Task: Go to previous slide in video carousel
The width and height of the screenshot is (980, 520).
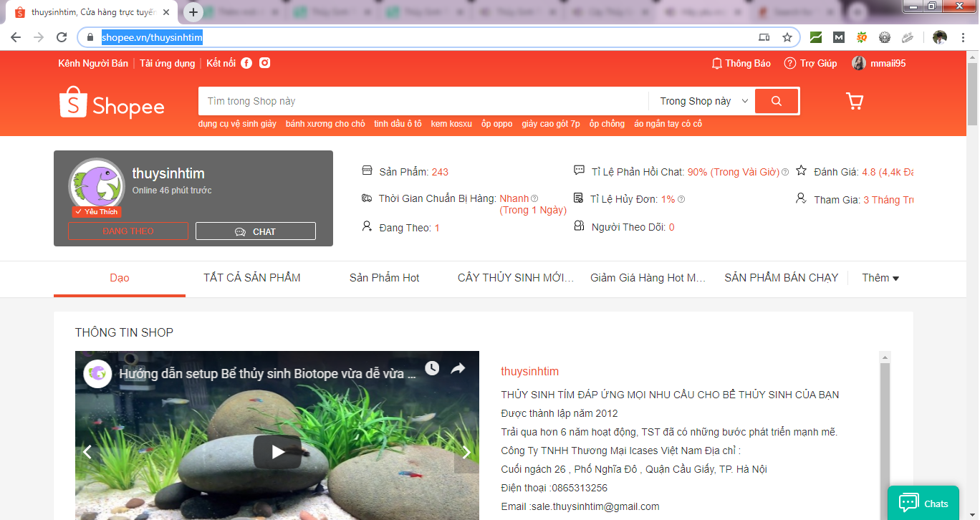Action: point(87,452)
